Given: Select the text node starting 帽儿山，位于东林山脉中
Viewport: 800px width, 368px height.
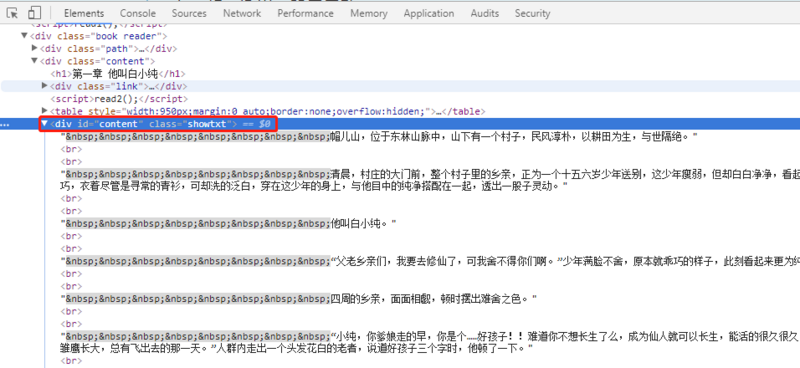Looking at the screenshot, I should [379, 137].
